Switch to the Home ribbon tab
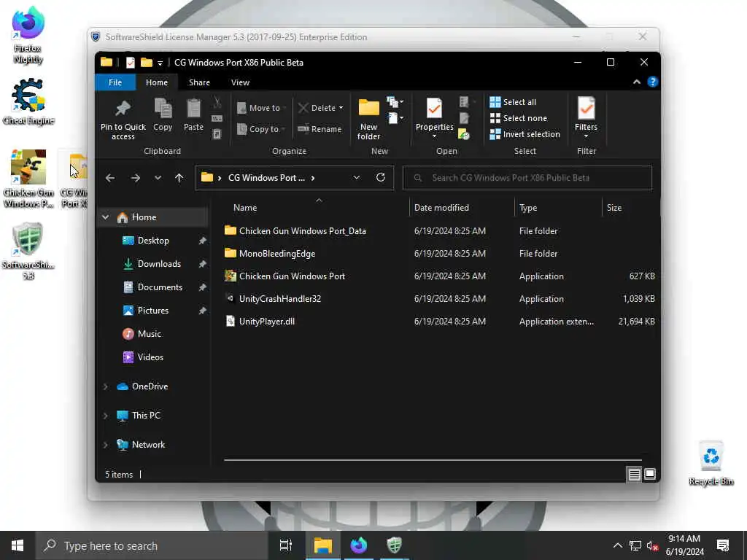This screenshot has height=560, width=747. (x=157, y=82)
